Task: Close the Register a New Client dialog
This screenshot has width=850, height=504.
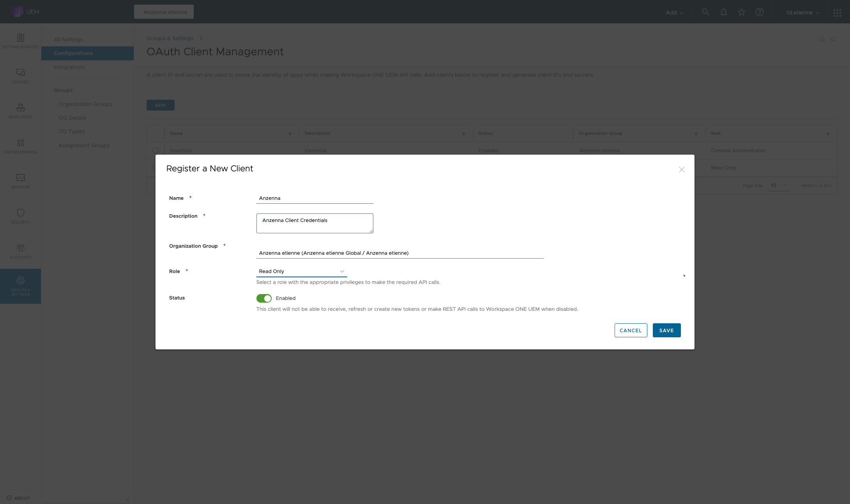Action: (682, 170)
